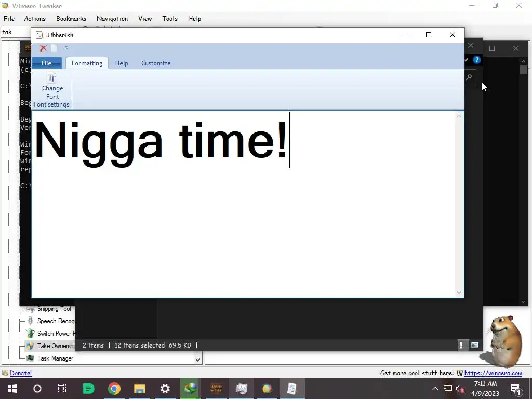Viewport: 532px width, 399px height.
Task: Open Winaero Tweaker's Help menu
Action: click(x=194, y=19)
